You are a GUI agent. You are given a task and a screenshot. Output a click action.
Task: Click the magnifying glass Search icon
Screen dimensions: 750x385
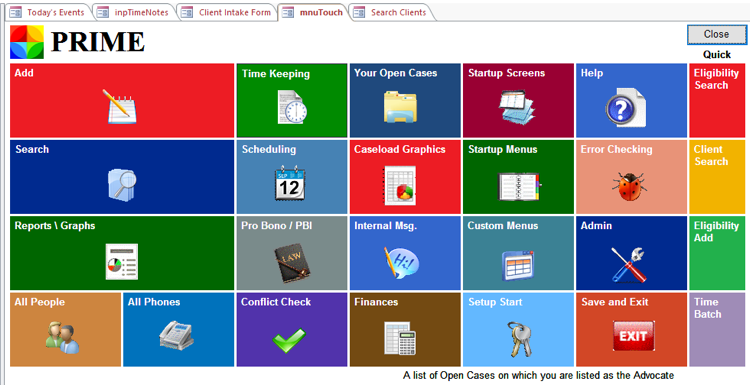[x=122, y=184]
